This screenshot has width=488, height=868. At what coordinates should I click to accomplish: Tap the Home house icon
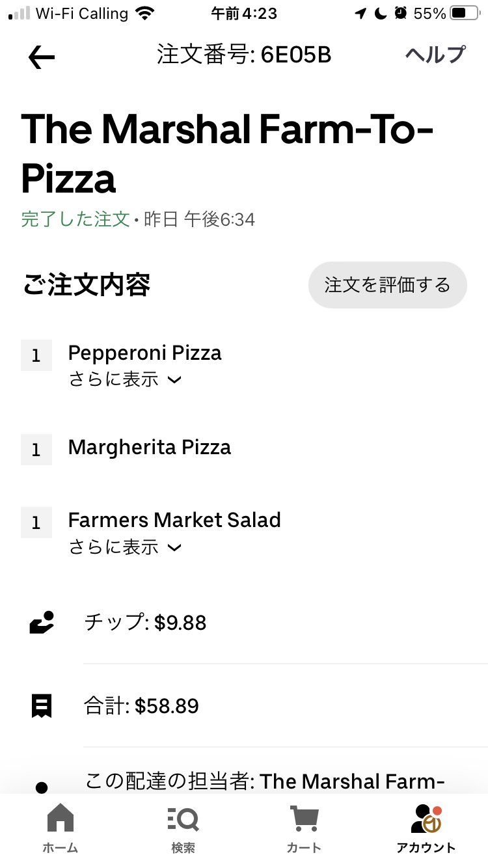(x=61, y=817)
